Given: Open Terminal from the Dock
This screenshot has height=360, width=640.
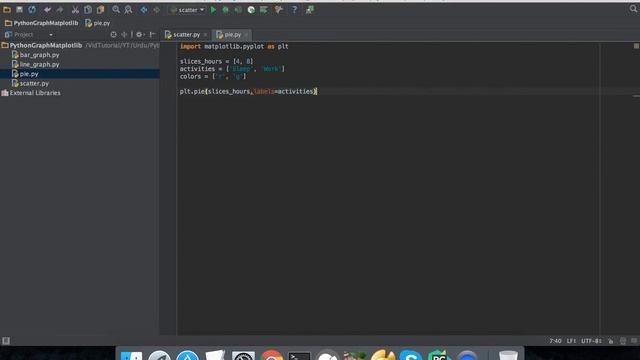Looking at the screenshot, I should coord(299,355).
